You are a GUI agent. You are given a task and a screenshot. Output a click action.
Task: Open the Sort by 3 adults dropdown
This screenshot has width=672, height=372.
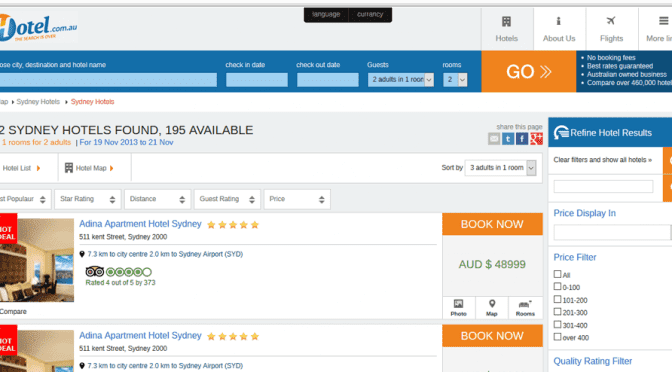coord(501,168)
